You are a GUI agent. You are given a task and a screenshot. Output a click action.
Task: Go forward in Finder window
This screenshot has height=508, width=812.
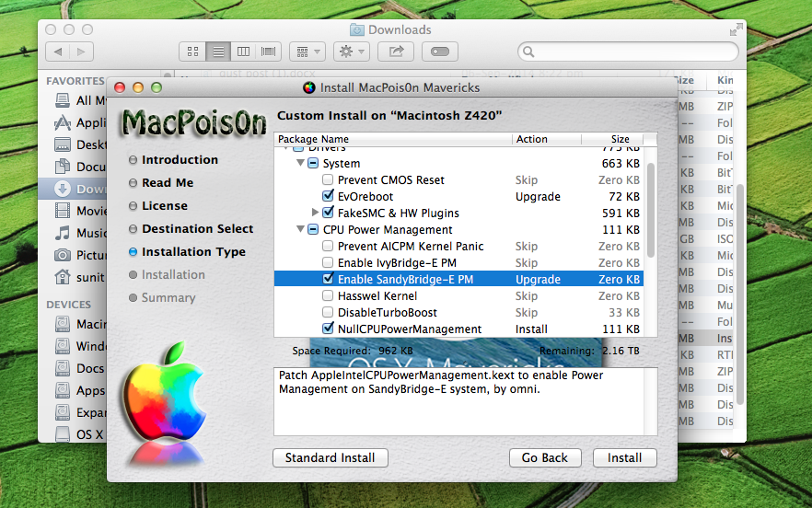click(x=81, y=52)
